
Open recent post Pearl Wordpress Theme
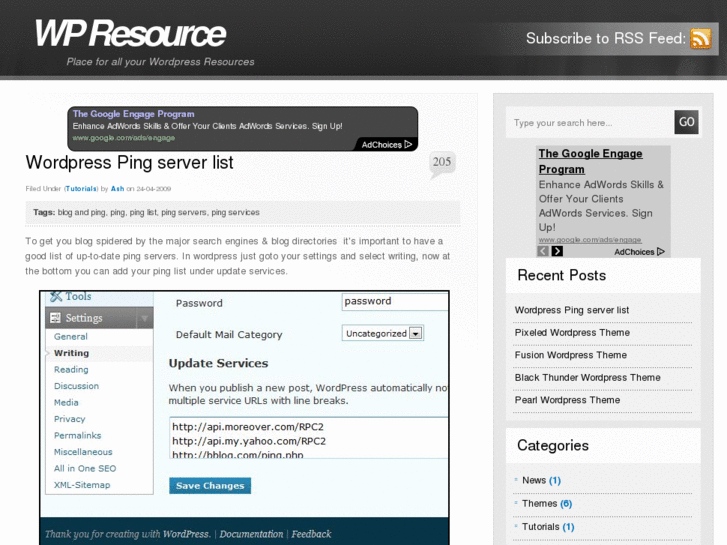(567, 400)
